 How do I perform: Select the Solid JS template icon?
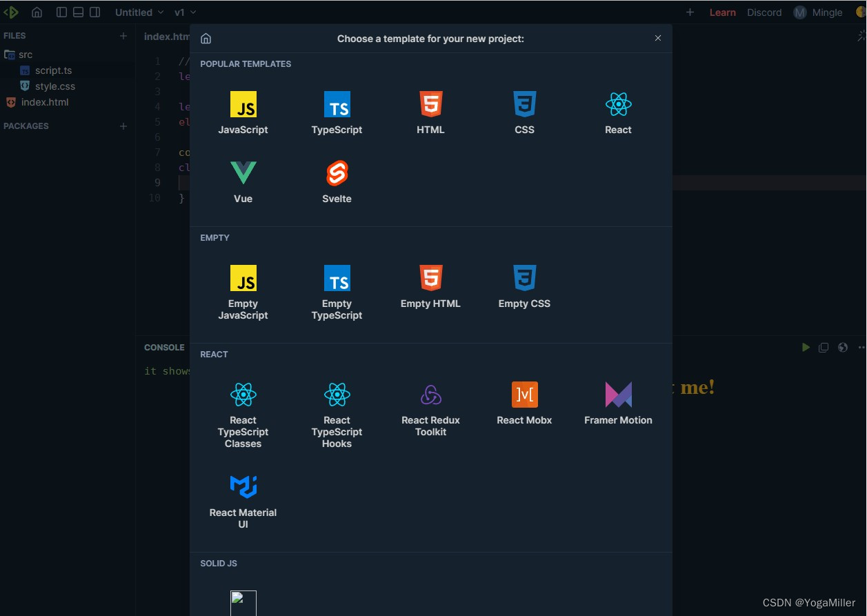pos(243,603)
